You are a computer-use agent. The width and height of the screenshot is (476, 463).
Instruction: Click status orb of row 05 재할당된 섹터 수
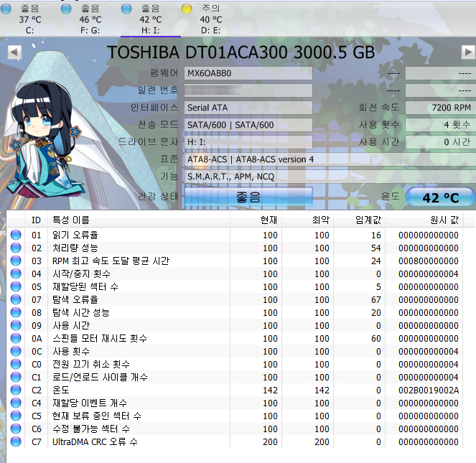point(16,286)
